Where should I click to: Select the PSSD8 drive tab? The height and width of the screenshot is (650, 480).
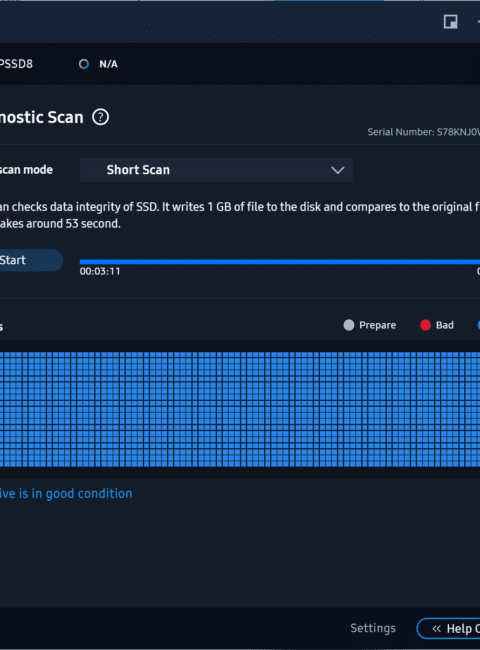coord(16,64)
